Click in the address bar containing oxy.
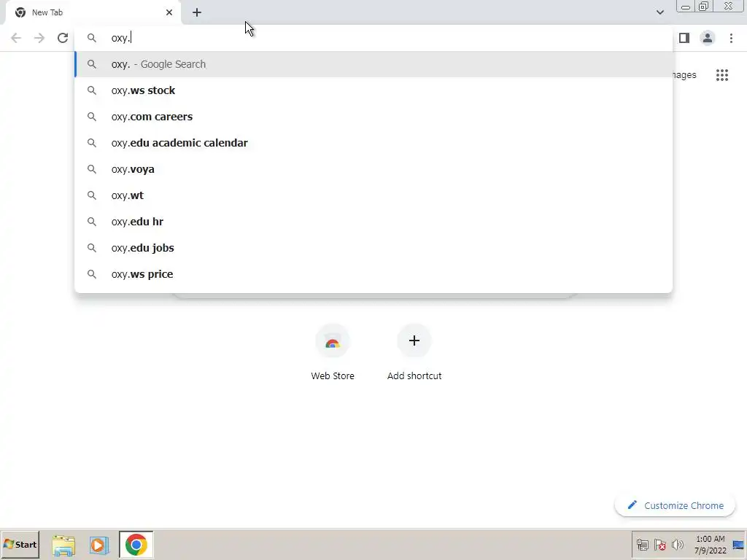 click(x=373, y=38)
